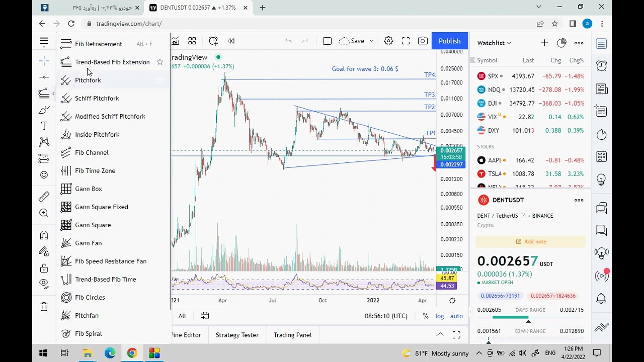Select ruler measure tool
Image resolution: width=644 pixels, height=362 pixels.
click(x=44, y=197)
